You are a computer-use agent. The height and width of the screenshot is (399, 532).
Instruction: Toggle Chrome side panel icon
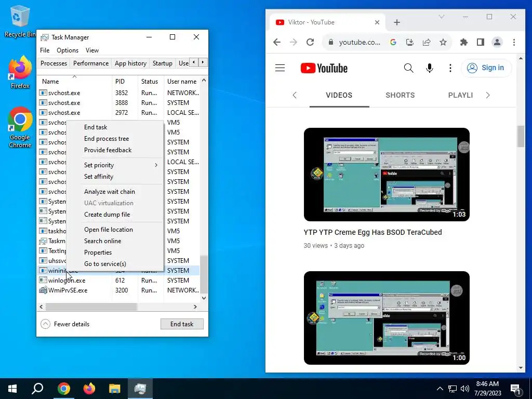(481, 42)
